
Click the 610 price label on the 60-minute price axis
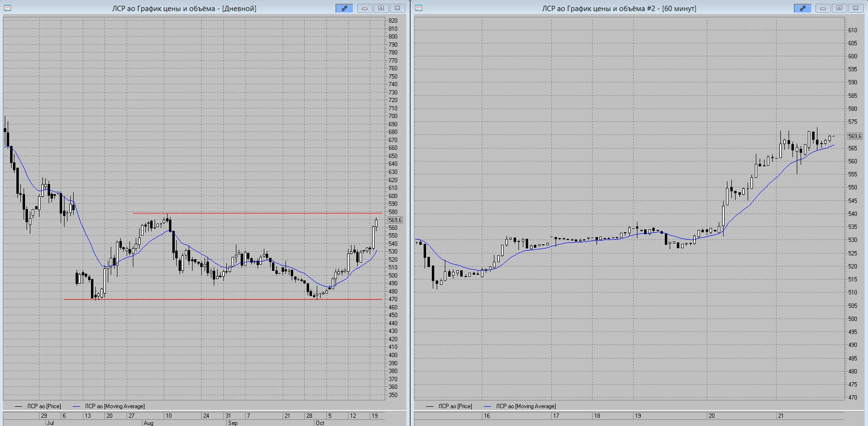[x=853, y=30]
